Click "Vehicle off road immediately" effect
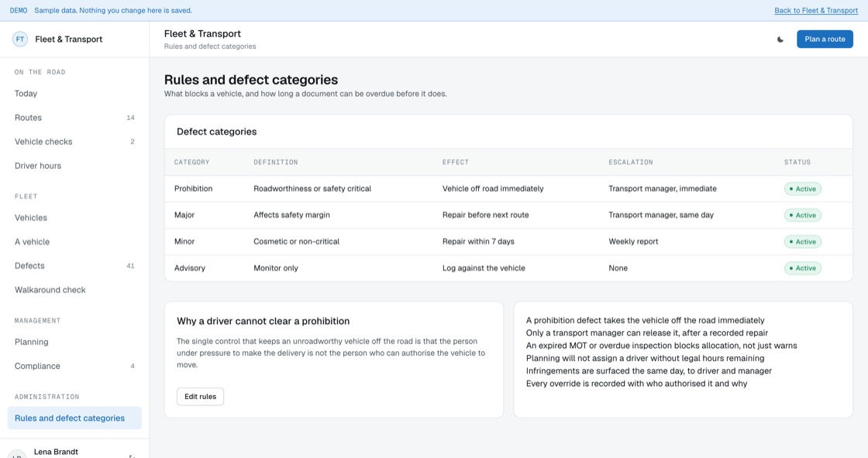 click(493, 189)
